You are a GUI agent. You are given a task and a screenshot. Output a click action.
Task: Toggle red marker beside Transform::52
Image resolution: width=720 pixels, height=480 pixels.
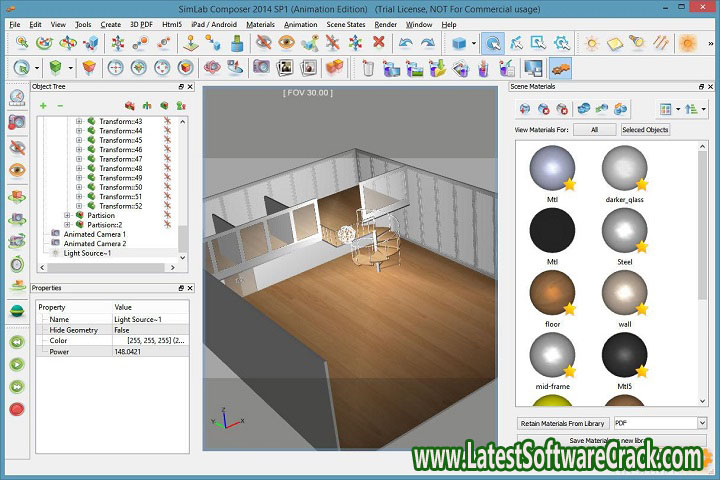167,206
